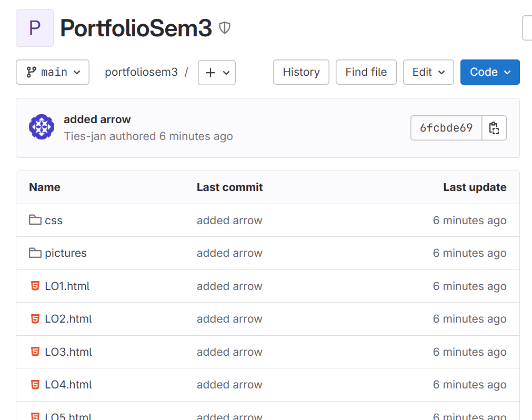532x420 pixels.
Task: Click the HTML5 icon next to LO1.html
Action: tap(35, 286)
